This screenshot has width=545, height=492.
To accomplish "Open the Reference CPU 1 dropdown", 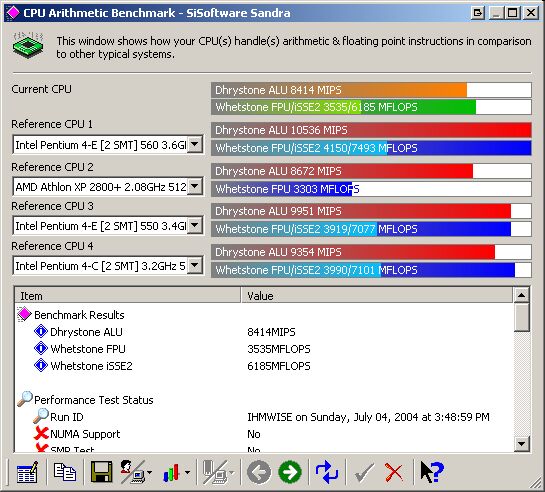I will [x=195, y=144].
